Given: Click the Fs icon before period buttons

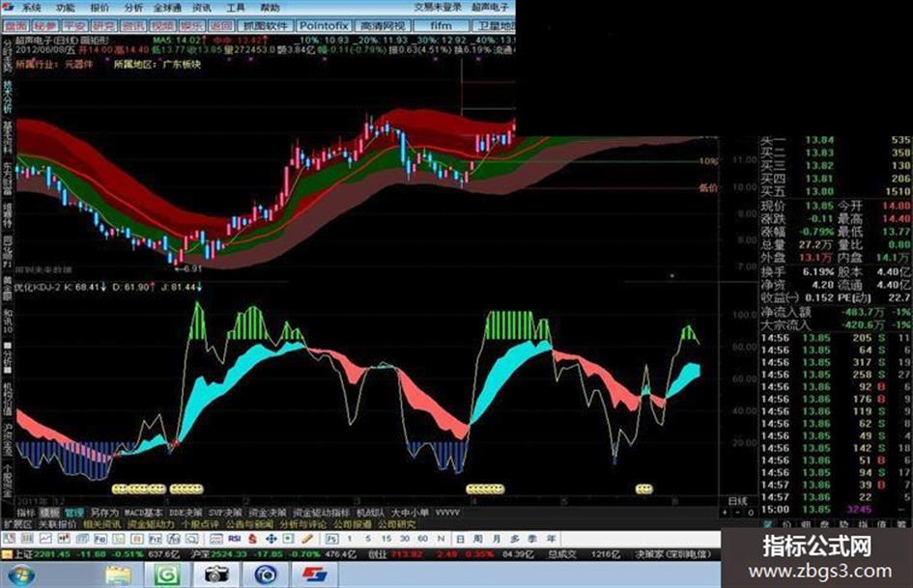Looking at the screenshot, I should 331,539.
